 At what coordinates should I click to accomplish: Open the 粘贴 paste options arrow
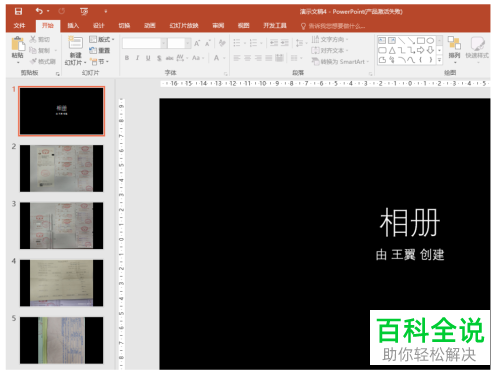point(18,62)
